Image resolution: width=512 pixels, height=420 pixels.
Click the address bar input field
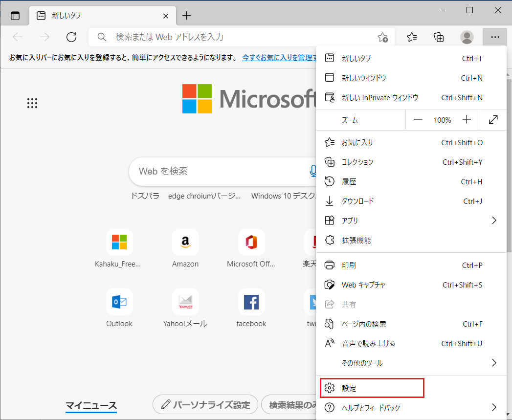(x=242, y=37)
